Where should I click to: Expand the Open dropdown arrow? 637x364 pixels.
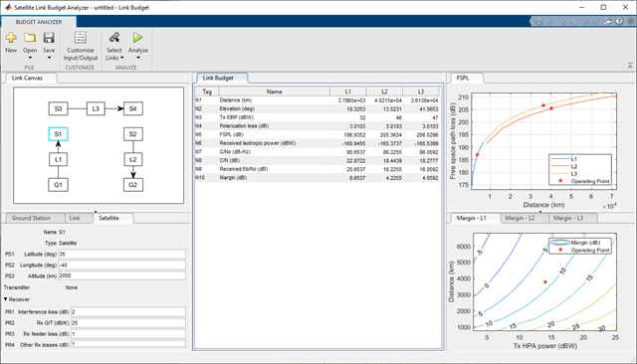[x=30, y=58]
